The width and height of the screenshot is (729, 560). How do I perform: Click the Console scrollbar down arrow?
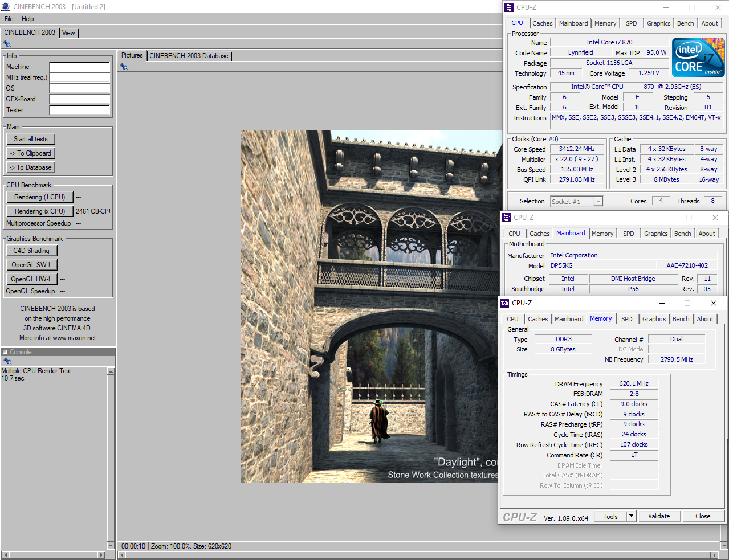click(x=111, y=546)
